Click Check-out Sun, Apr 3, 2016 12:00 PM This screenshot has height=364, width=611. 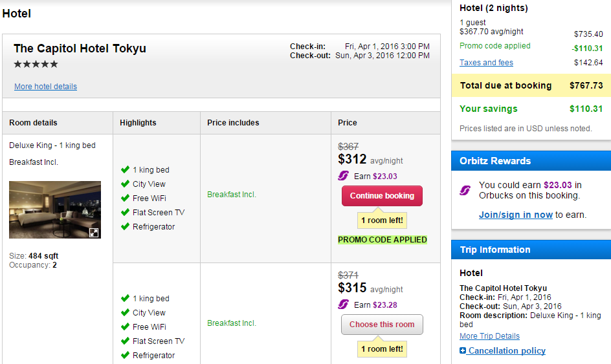360,56
